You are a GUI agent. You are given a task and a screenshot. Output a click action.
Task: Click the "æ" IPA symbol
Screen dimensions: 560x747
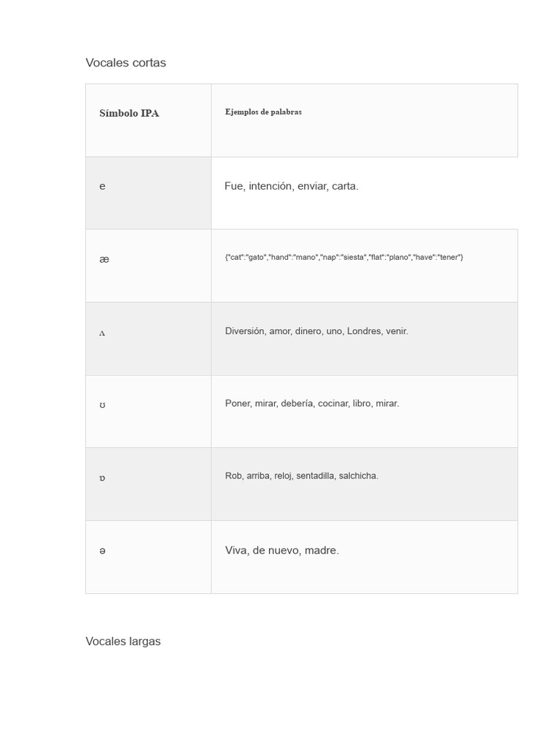(x=104, y=259)
